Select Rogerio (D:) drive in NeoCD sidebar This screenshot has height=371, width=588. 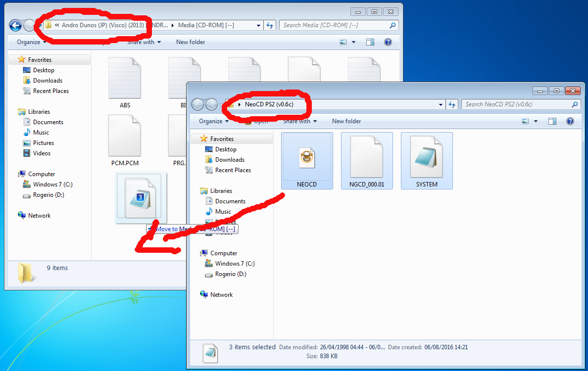[x=230, y=274]
